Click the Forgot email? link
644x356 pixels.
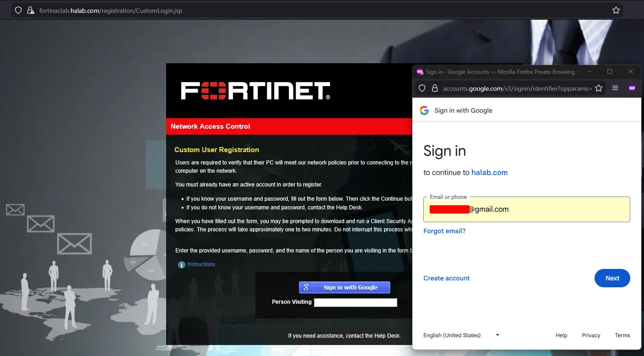click(444, 231)
